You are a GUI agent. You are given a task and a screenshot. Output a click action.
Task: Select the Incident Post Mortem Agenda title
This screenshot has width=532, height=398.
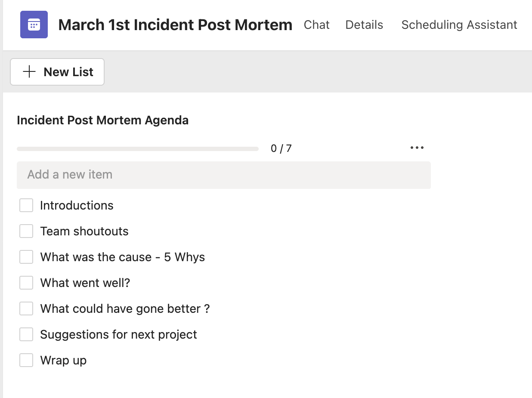(x=102, y=120)
